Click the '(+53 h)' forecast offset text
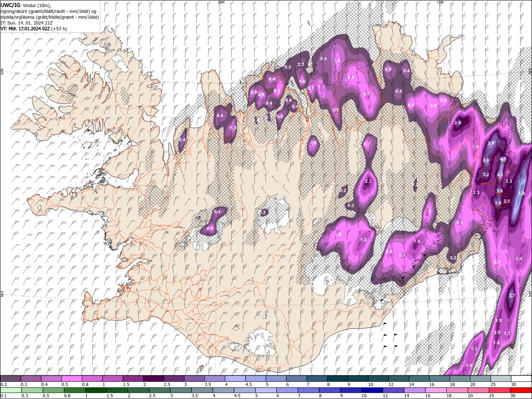This screenshot has width=532, height=399. (59, 29)
